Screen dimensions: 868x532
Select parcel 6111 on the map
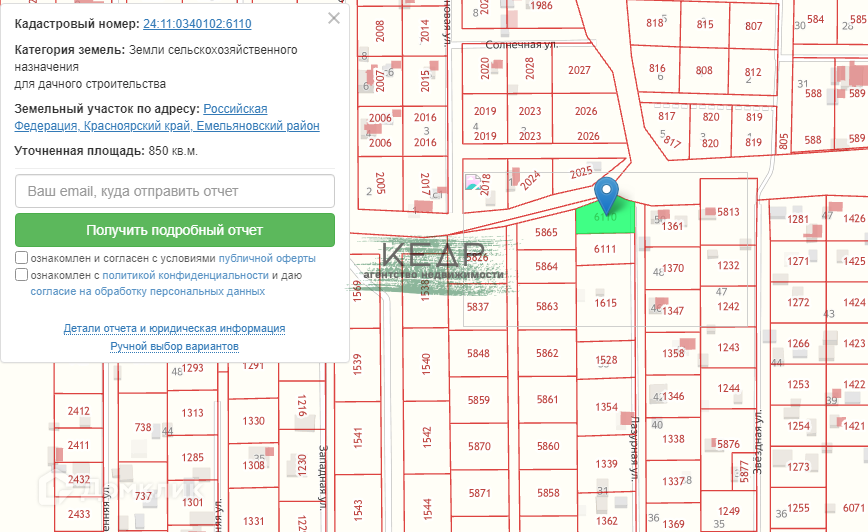[x=605, y=250]
